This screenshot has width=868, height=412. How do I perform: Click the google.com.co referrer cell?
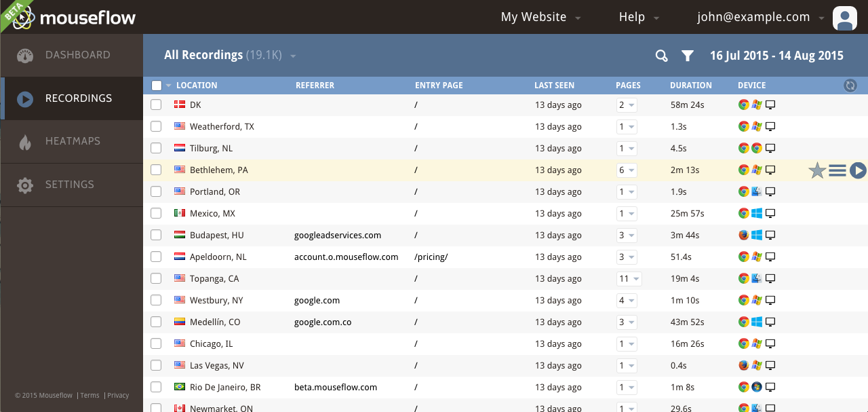tap(323, 322)
